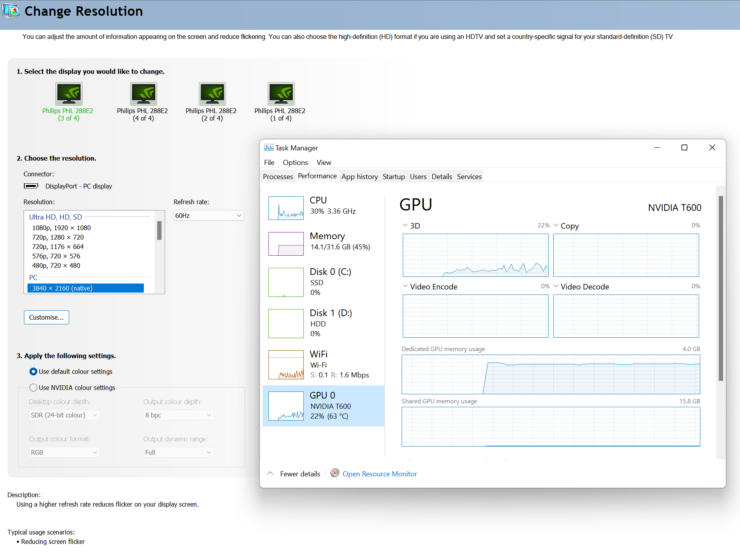The image size is (740, 560).
Task: Select 3840 × 2160 (native) resolution
Action: pos(86,288)
